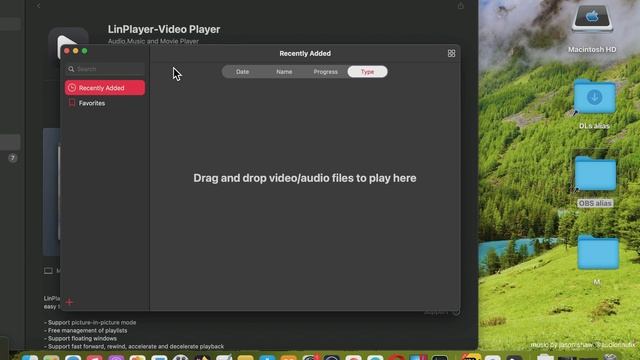Click the "DLs alias" label text

[x=594, y=126]
